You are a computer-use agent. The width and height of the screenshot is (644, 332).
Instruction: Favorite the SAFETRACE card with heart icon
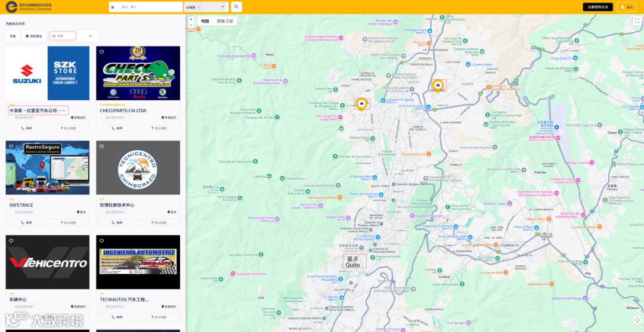click(11, 146)
